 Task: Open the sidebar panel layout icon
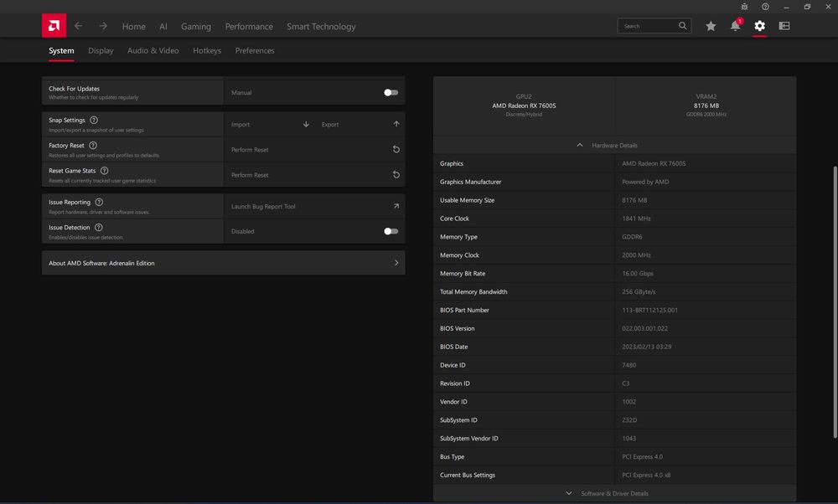coord(784,26)
